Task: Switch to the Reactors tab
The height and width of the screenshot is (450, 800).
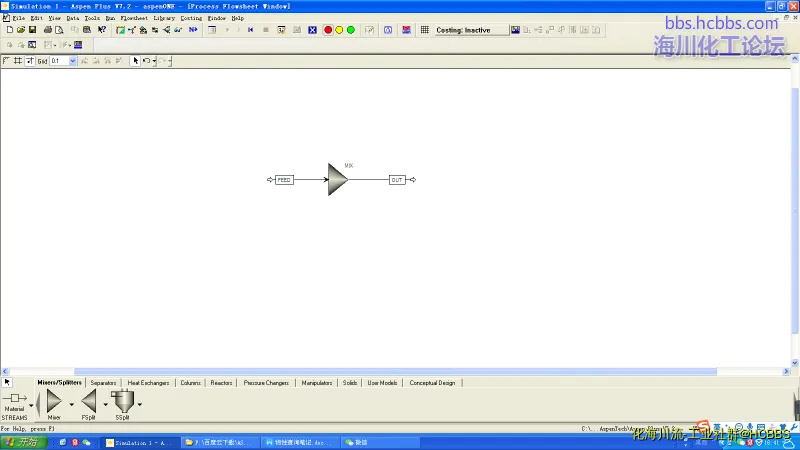Action: (221, 383)
